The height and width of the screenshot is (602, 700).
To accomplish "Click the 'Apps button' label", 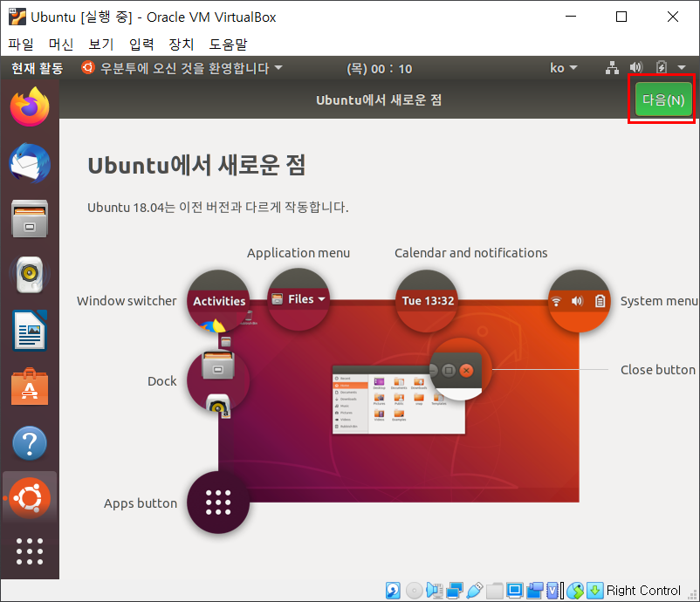I will 141,503.
